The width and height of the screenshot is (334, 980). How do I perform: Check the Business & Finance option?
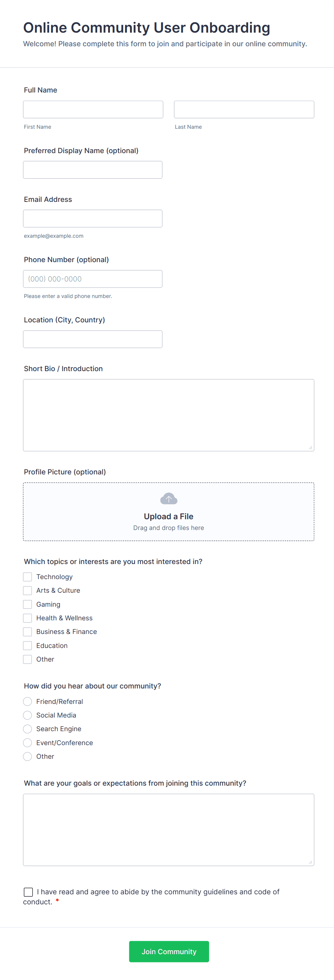[27, 631]
